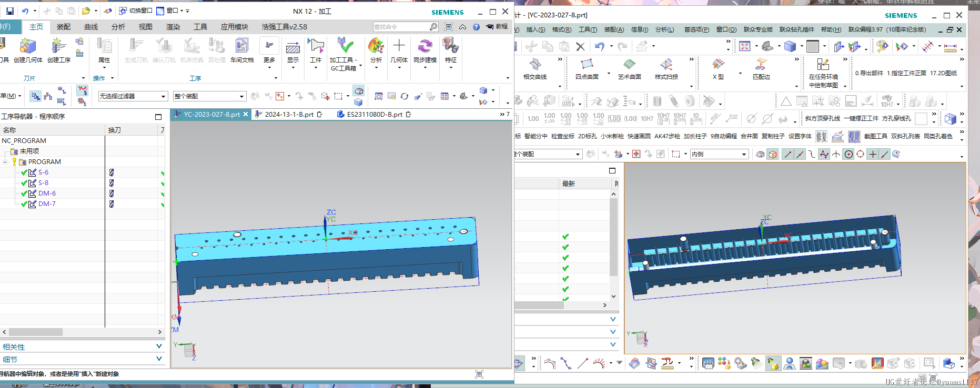The width and height of the screenshot is (980, 388).
Task: Click Create Operation (创建工序) icon
Action: click(58, 46)
